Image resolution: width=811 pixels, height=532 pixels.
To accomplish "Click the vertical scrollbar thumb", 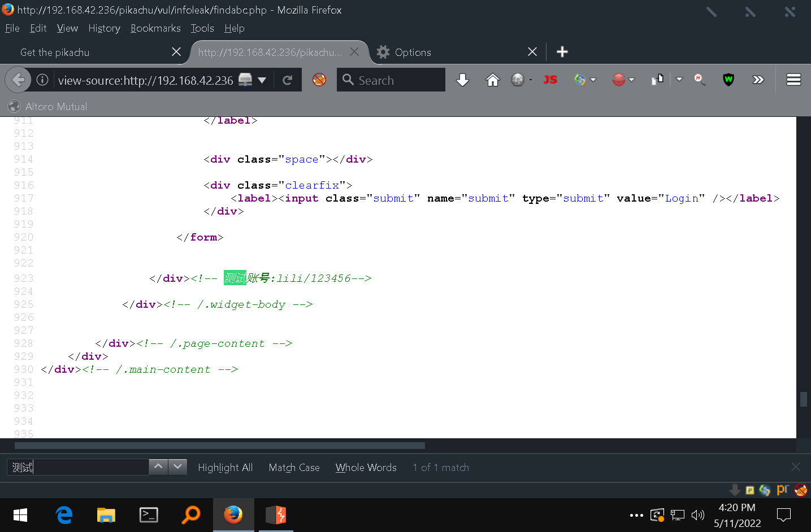I will click(804, 399).
